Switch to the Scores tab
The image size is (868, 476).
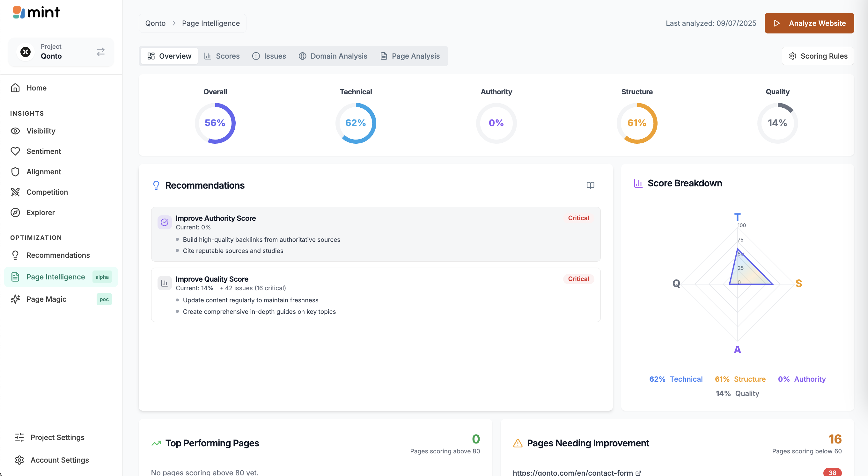pyautogui.click(x=222, y=56)
